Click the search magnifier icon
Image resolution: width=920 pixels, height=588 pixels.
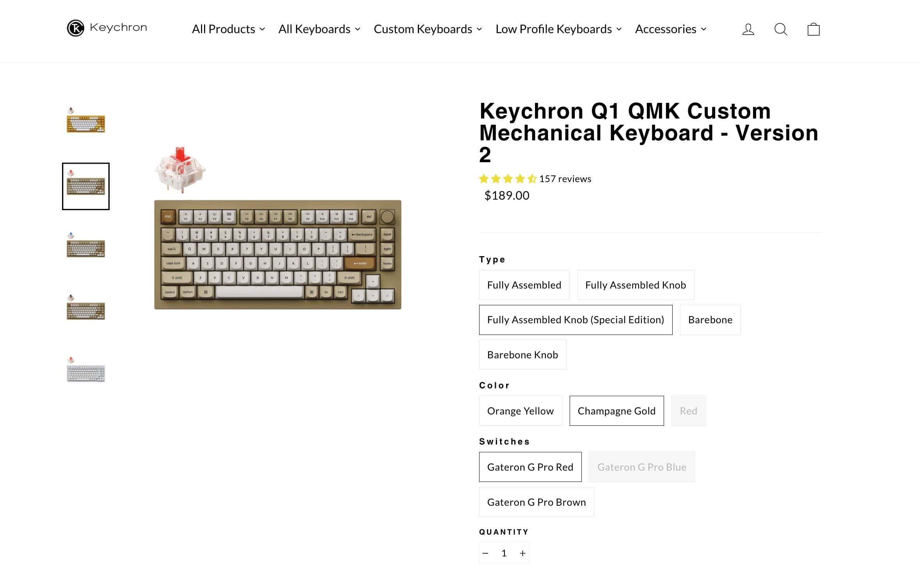click(780, 29)
